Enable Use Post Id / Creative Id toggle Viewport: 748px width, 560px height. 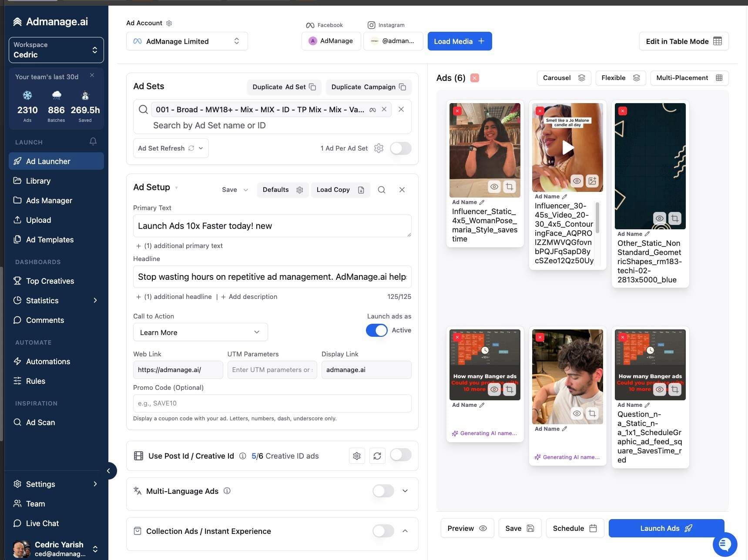point(400,455)
